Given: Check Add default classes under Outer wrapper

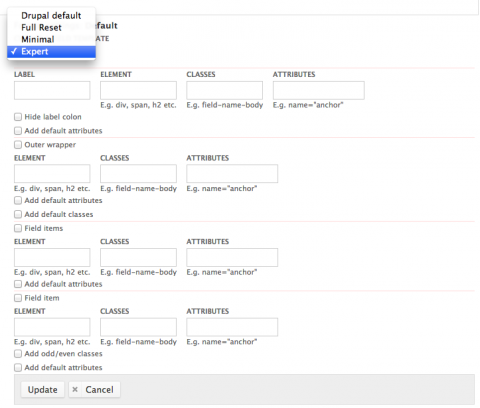Looking at the screenshot, I should 18,214.
